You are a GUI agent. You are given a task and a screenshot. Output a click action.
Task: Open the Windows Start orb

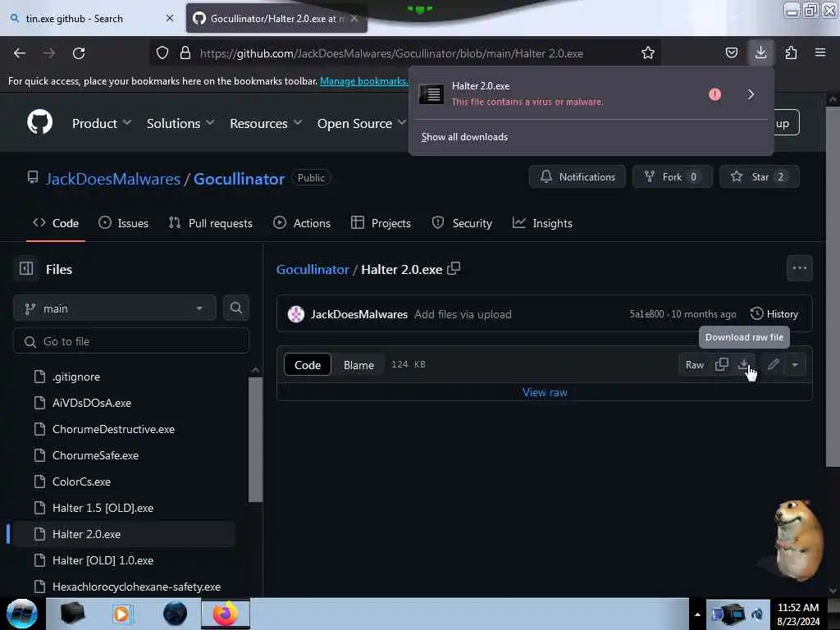[22, 614]
